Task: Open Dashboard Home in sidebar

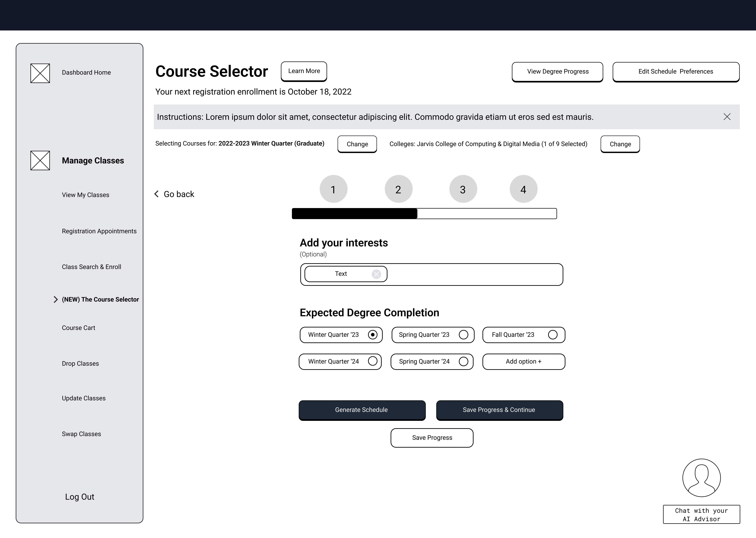Action: 86,73
